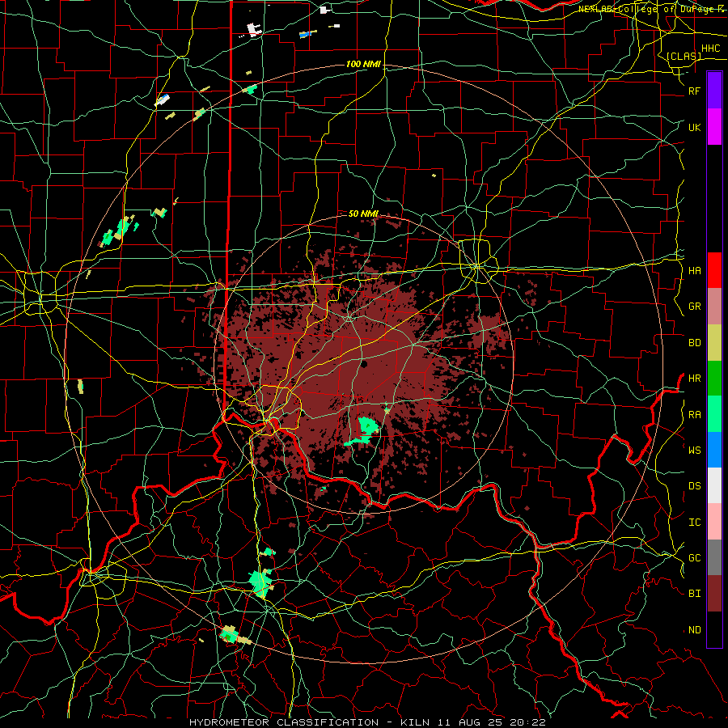Click the IC legend label
Viewport: 728px width, 728px height.
tap(694, 522)
